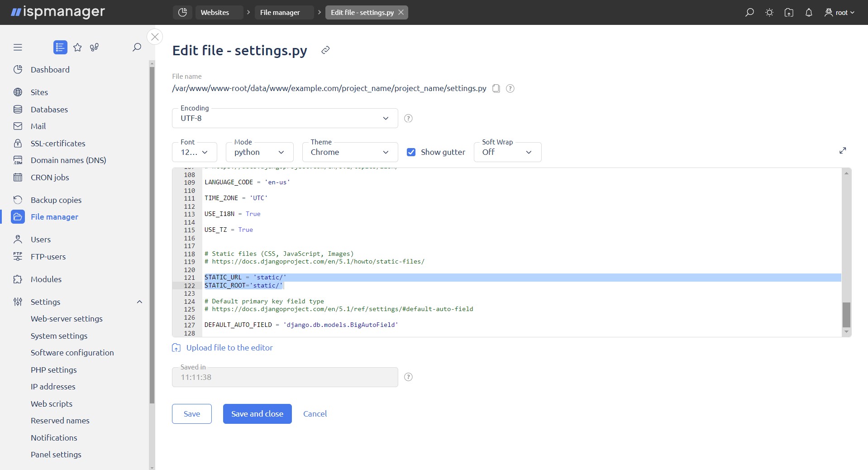Switch the panel color theme
The height and width of the screenshot is (470, 868).
[x=769, y=12]
